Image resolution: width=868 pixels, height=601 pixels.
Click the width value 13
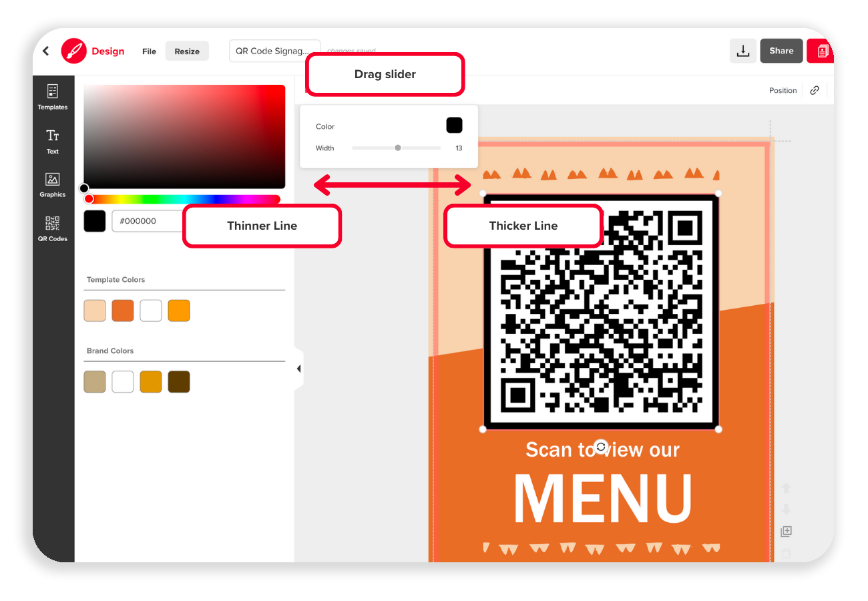click(x=459, y=148)
